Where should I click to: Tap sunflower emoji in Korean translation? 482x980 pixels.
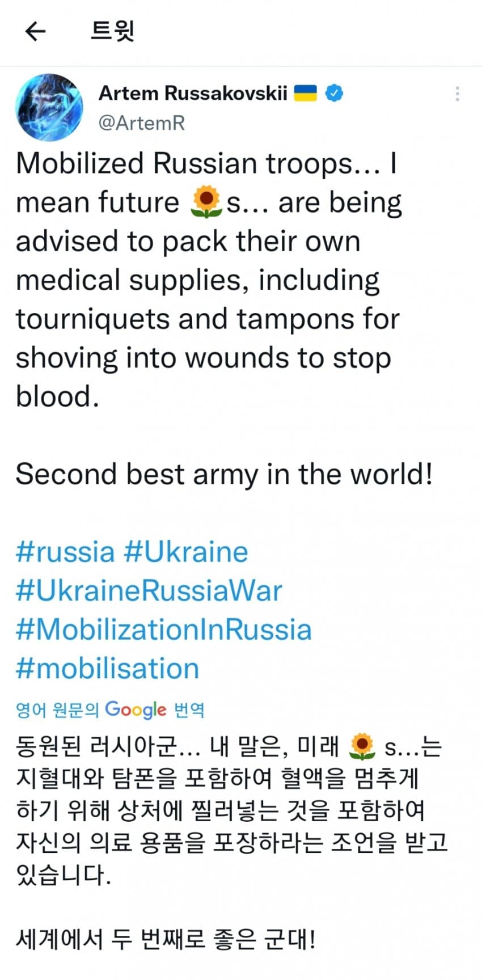pyautogui.click(x=362, y=747)
